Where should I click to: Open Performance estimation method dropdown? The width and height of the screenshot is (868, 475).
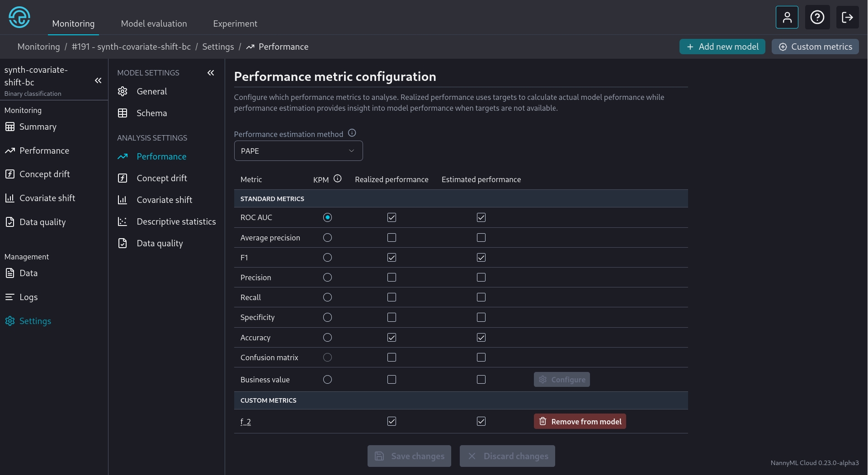298,151
